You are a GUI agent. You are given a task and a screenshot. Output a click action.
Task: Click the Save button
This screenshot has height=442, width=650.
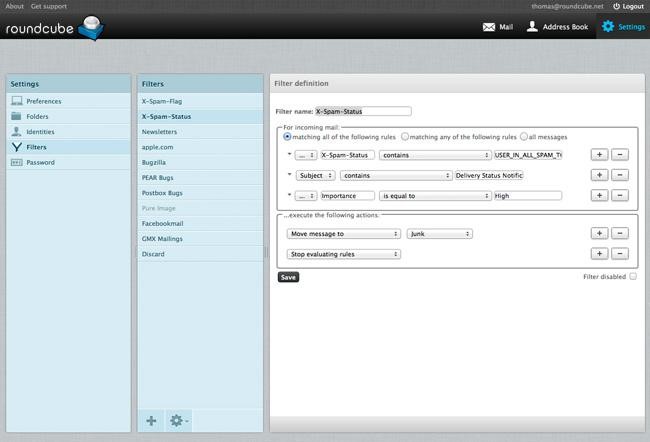point(288,277)
